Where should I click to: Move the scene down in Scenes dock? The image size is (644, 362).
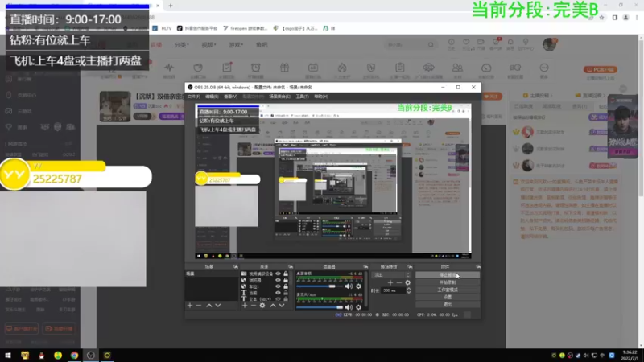218,306
